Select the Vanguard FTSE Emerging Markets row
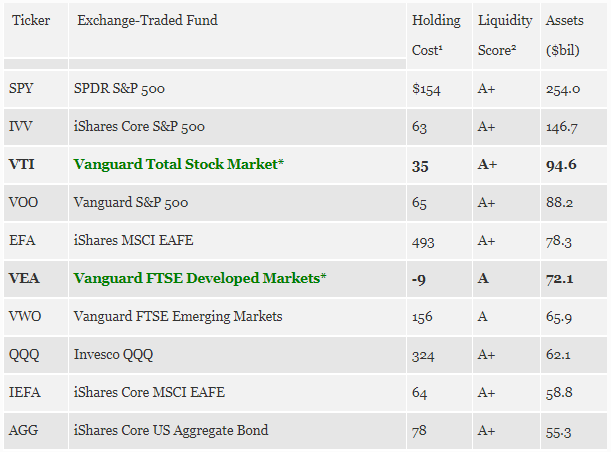The width and height of the screenshot is (611, 452). [x=305, y=316]
